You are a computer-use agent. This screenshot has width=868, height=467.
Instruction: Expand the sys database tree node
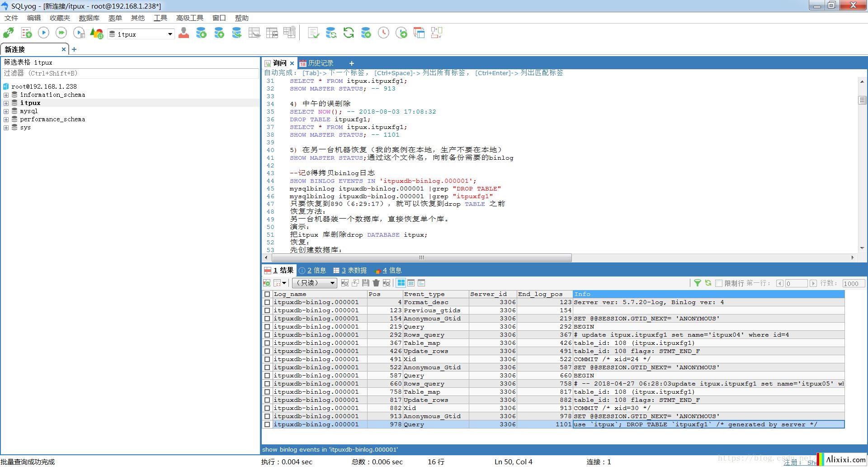tap(6, 128)
